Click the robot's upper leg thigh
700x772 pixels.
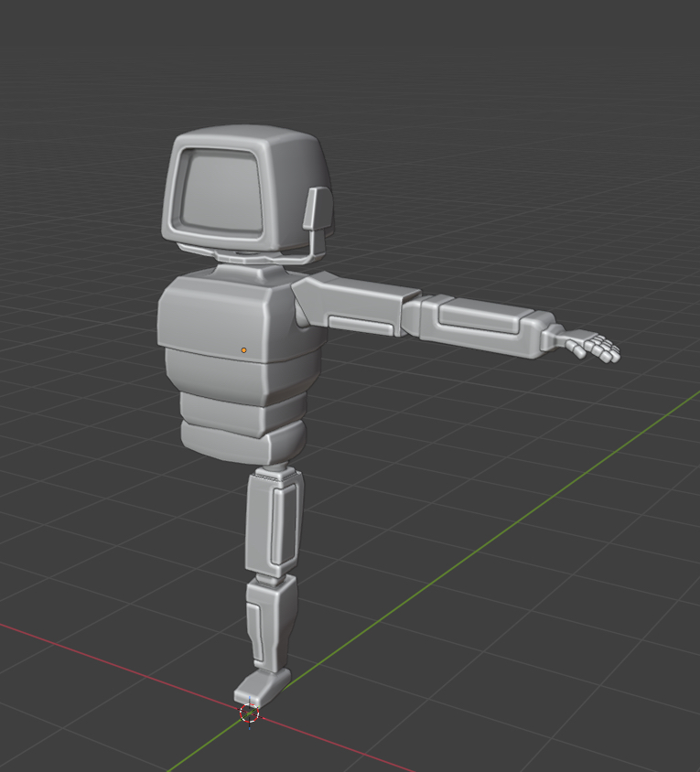[x=274, y=524]
